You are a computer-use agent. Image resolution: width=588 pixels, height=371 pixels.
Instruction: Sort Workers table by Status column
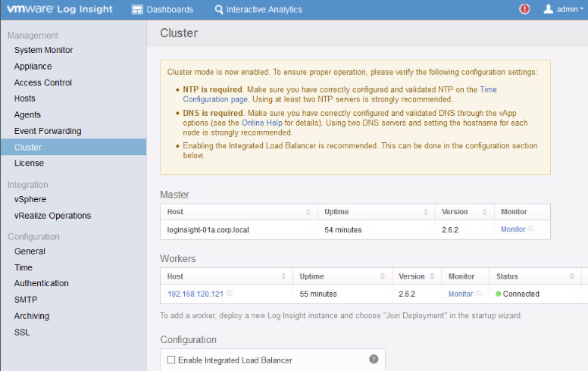click(535, 276)
